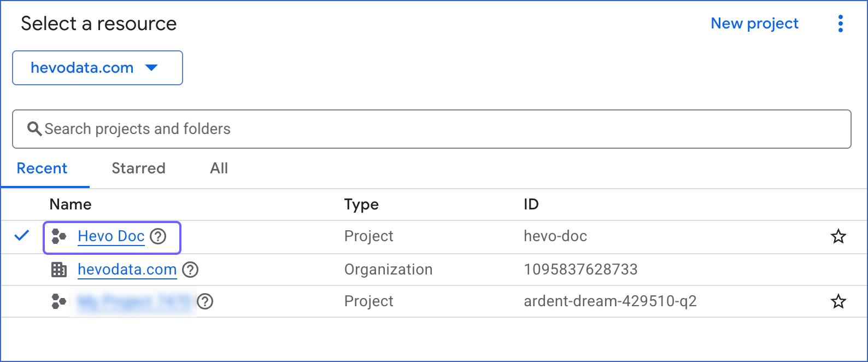Click the organization building icon for hevodata.com
868x362 pixels.
(58, 270)
